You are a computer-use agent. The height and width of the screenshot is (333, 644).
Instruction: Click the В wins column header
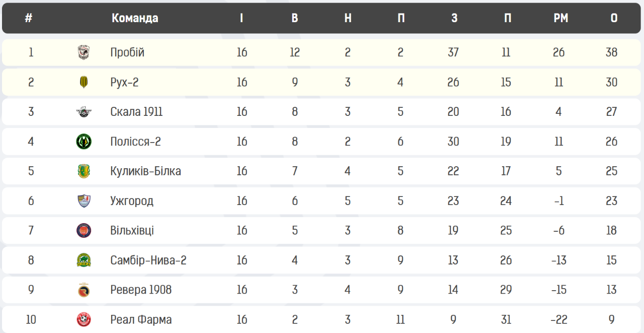[295, 18]
